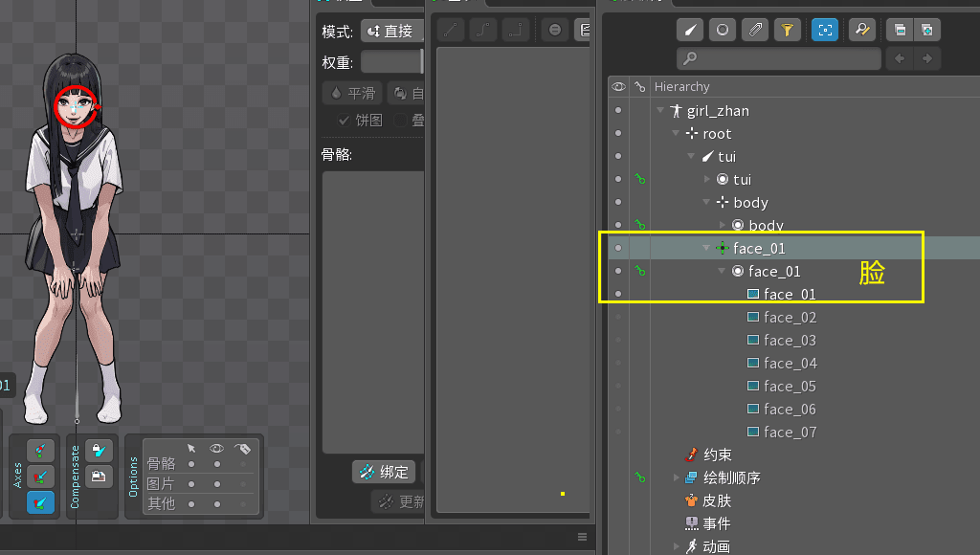Toggle visibility dot for face_01 bone row

click(618, 249)
